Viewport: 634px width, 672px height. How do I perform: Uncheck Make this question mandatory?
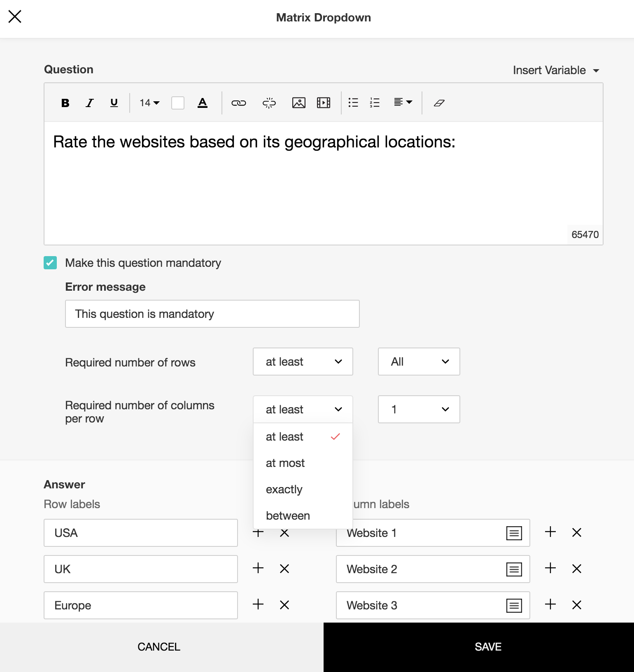coord(50,263)
